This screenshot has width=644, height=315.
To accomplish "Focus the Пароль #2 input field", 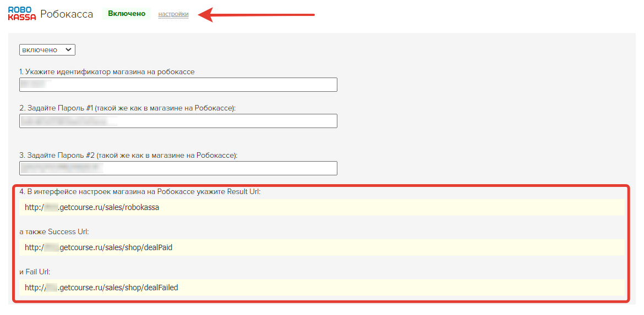I will coord(178,168).
